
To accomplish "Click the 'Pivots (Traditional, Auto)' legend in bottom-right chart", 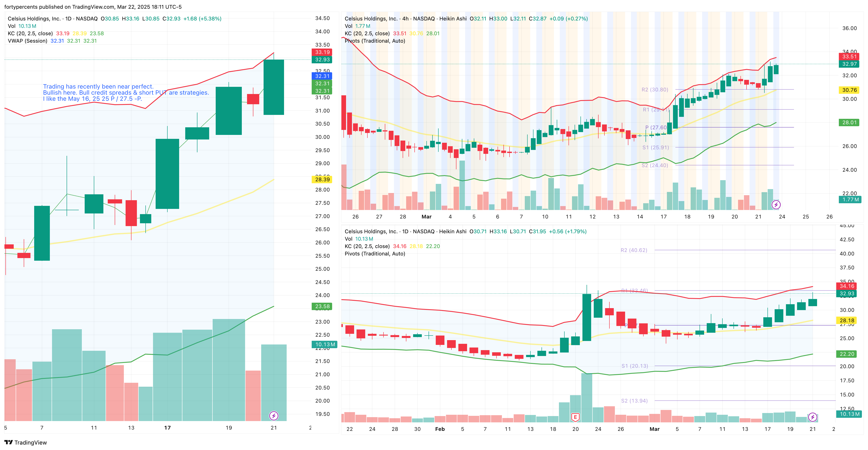I will tap(375, 254).
